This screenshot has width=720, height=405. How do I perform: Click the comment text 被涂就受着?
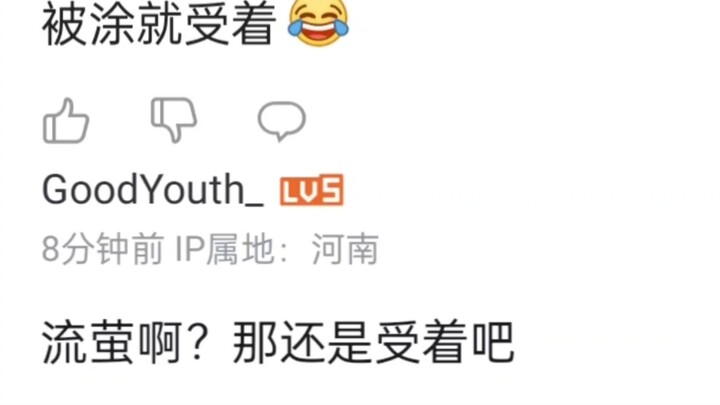(x=159, y=24)
